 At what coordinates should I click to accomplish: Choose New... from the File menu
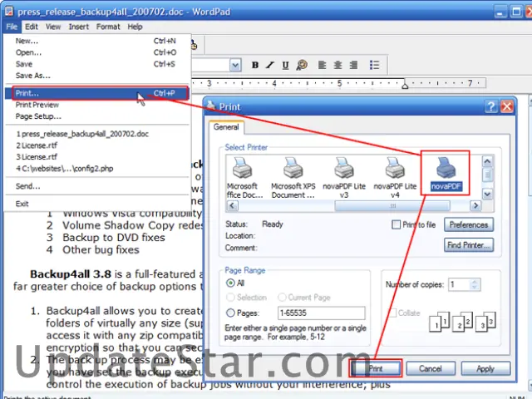[x=97, y=41]
